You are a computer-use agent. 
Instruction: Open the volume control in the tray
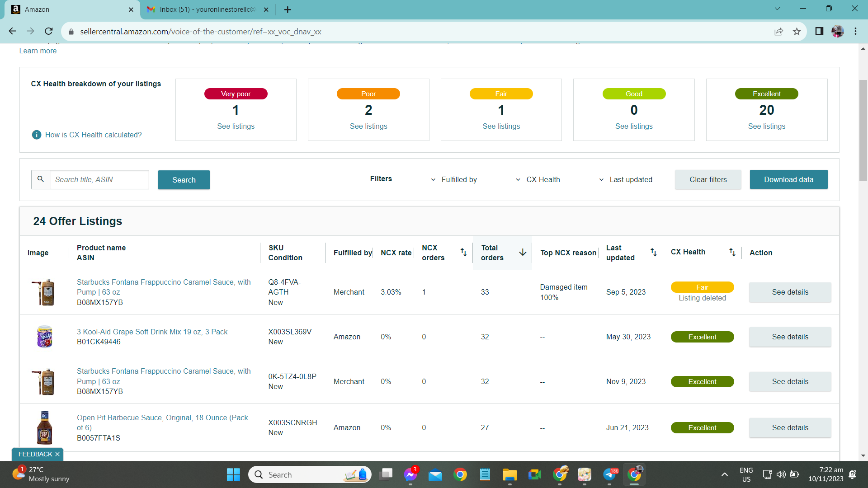click(x=781, y=474)
